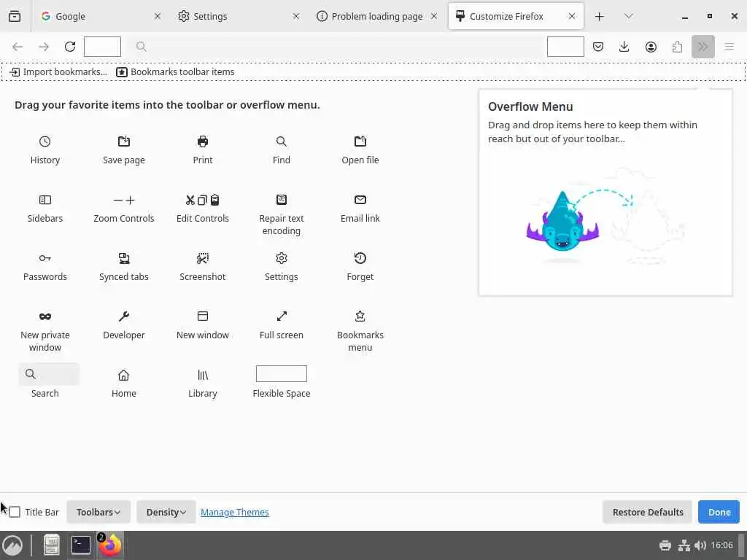This screenshot has height=560, width=747.
Task: Select the New window item icon
Action: coord(203,316)
